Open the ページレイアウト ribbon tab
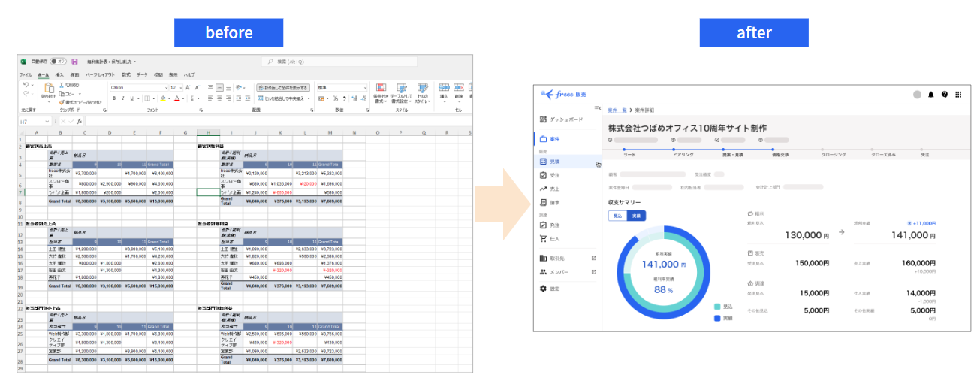Screen dimensions: 980x378 (x=100, y=75)
